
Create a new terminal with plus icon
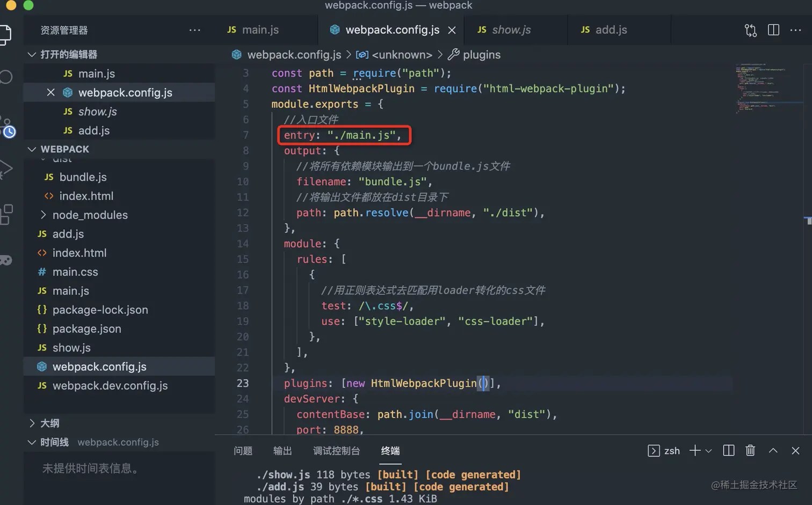[x=695, y=451]
